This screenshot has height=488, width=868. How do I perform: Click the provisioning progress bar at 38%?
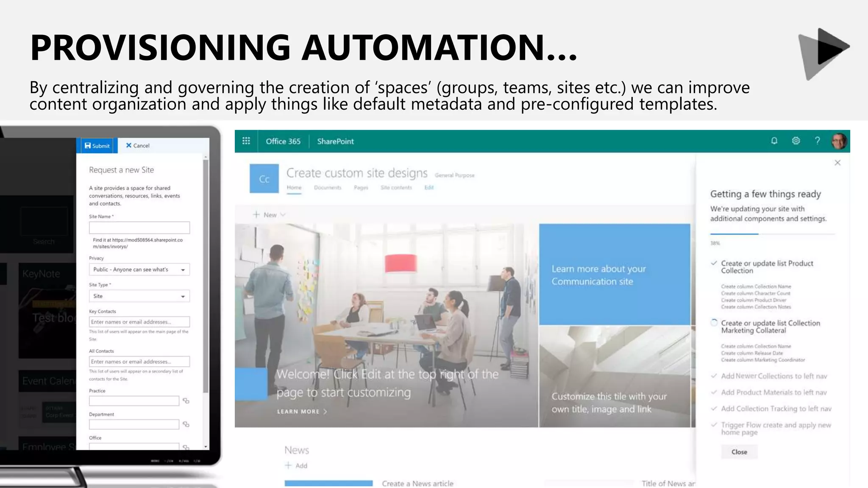click(773, 234)
